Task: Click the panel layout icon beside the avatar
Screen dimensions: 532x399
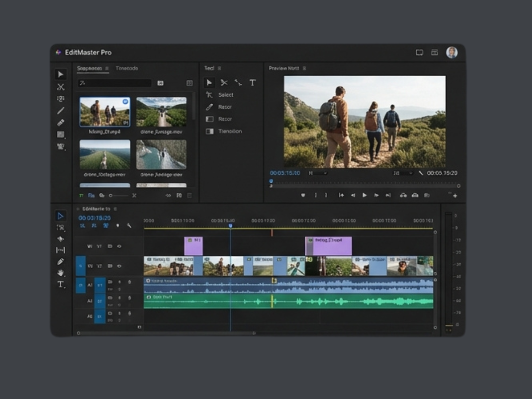Action: pos(434,52)
